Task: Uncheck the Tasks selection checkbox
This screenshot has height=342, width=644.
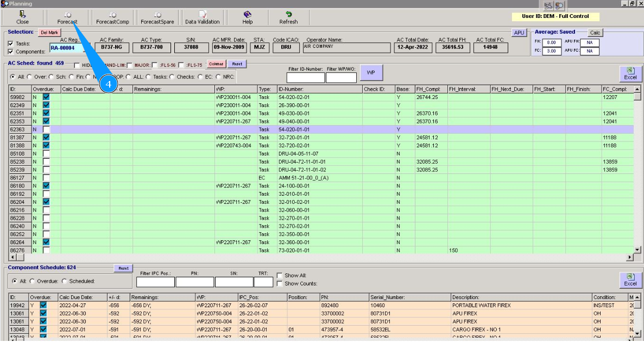Action: click(11, 43)
